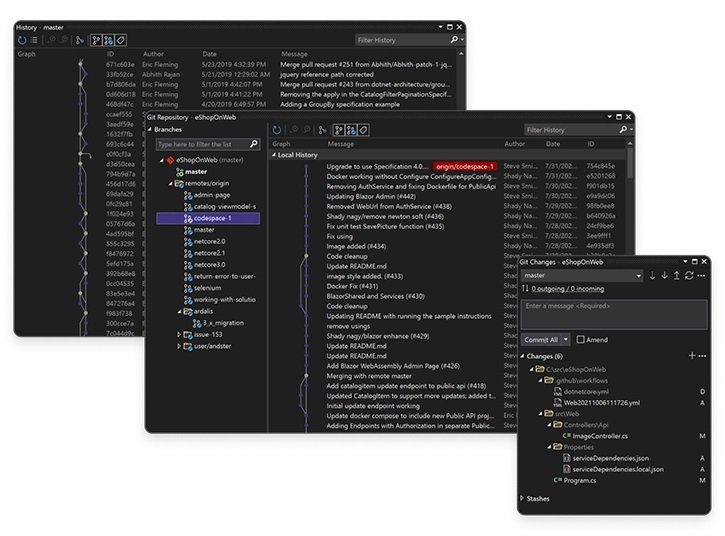Screen dimensions: 725x536
Task: Select the changed file ImageController.cs
Action: (x=600, y=436)
